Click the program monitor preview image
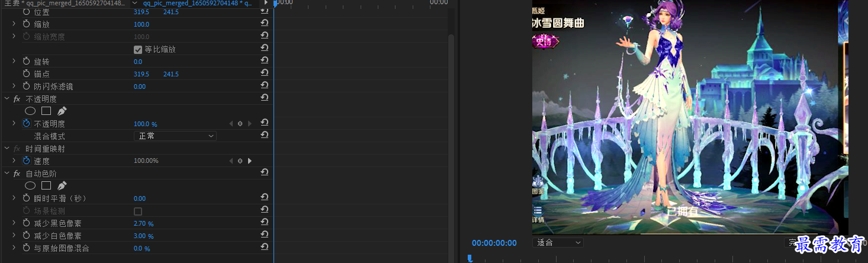Image resolution: width=868 pixels, height=263 pixels. [x=690, y=117]
